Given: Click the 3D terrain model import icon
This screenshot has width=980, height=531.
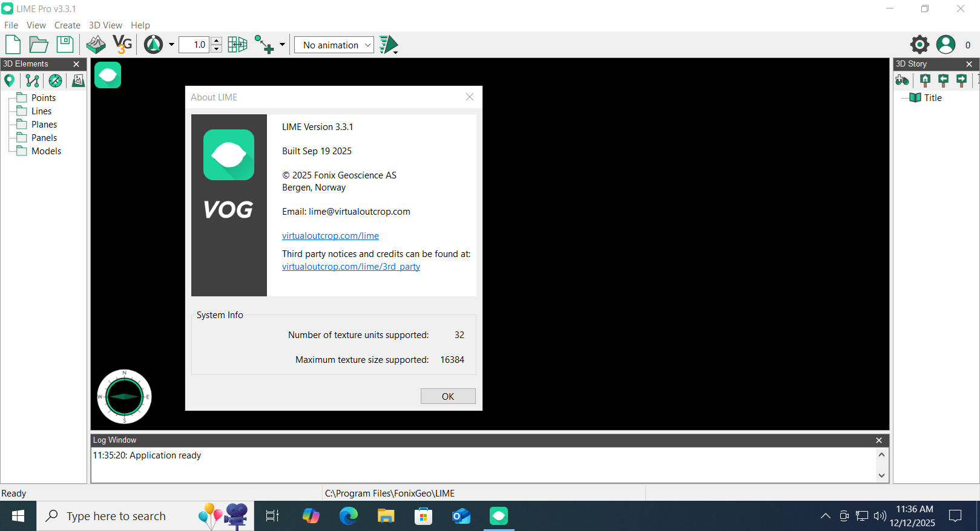Looking at the screenshot, I should [96, 45].
